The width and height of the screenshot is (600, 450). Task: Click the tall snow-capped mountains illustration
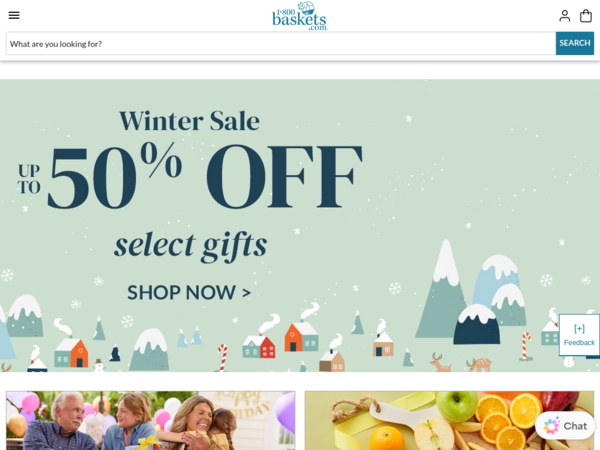[473, 293]
